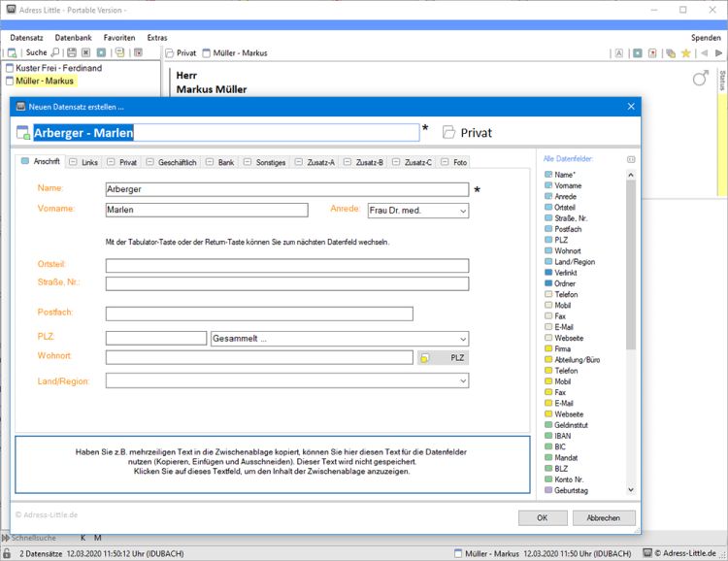Click into the Straße, Nr. input field

coord(286,284)
